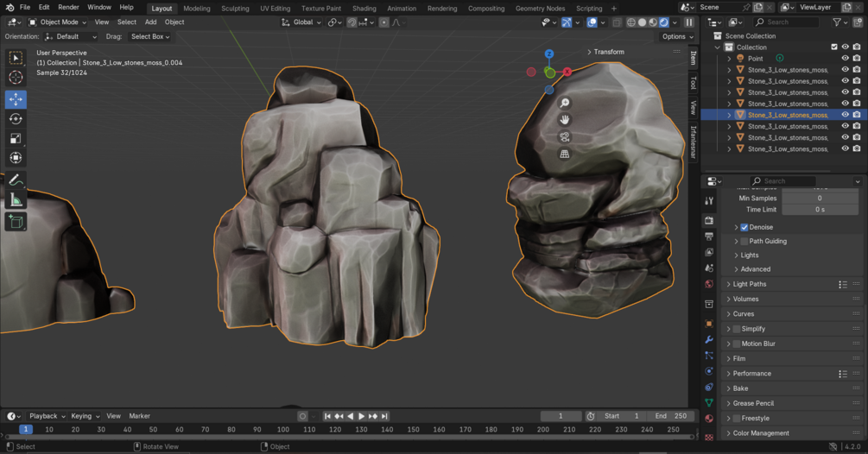Image resolution: width=868 pixels, height=454 pixels.
Task: Open the Tool properties tab icon
Action: point(709,201)
